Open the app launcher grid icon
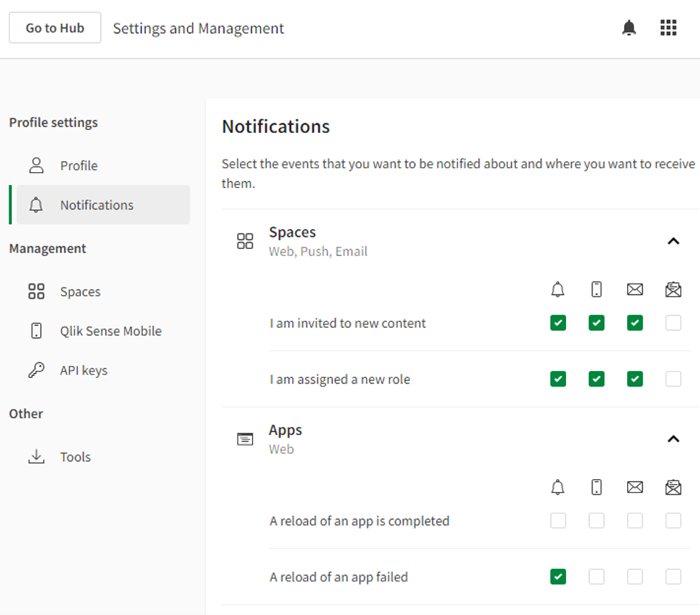This screenshot has height=615, width=700. coord(668,27)
